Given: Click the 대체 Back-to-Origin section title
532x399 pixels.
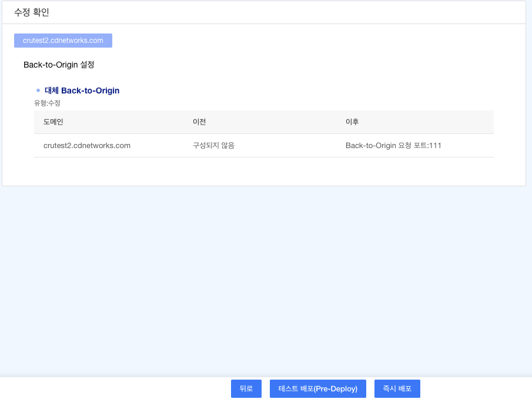Looking at the screenshot, I should [x=82, y=90].
